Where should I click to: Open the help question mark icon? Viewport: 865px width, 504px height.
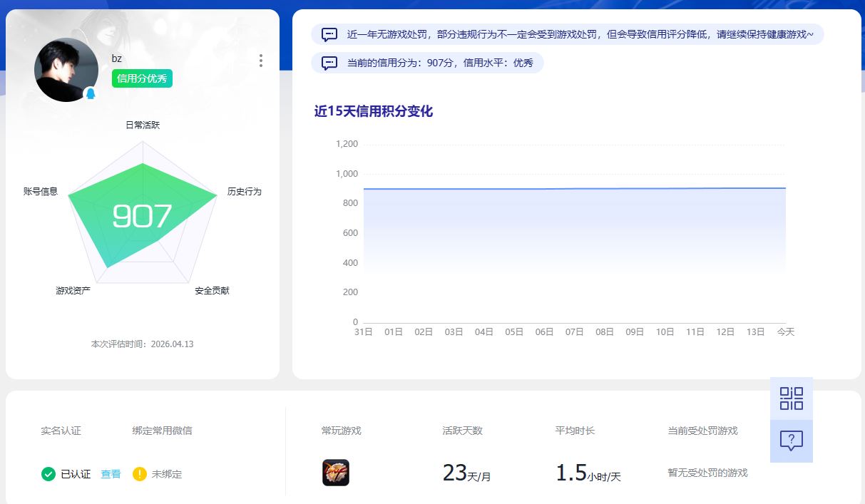[791, 441]
